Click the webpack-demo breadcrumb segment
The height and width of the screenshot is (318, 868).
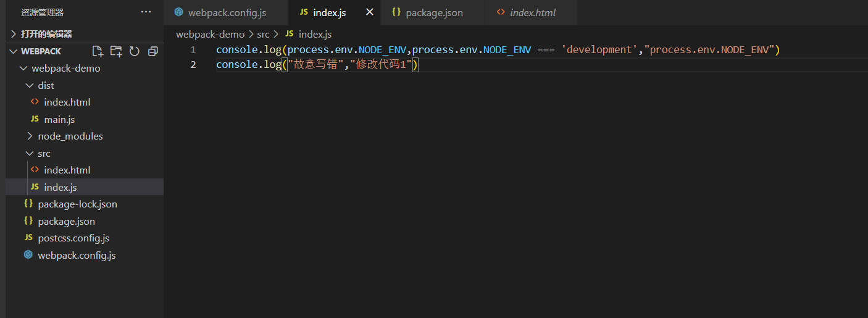210,35
